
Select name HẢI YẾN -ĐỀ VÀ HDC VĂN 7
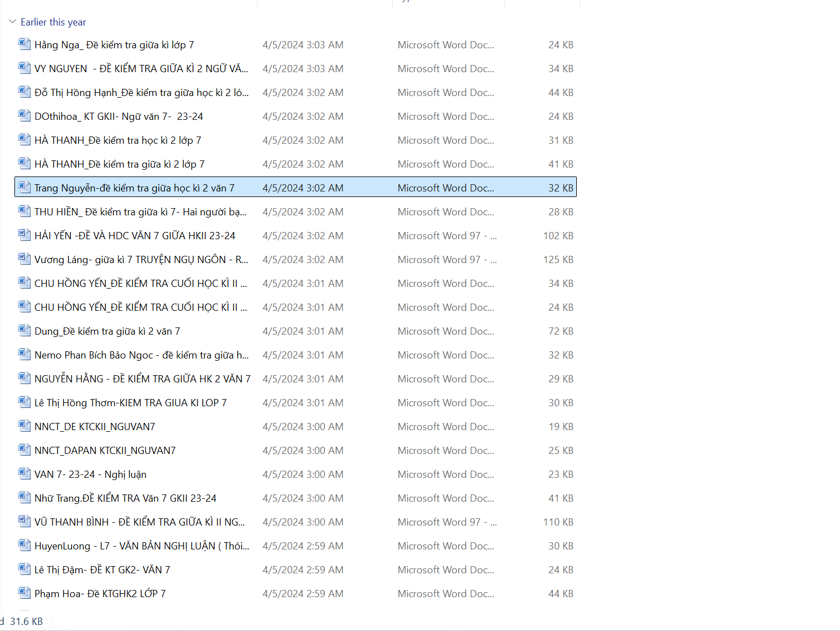[135, 236]
